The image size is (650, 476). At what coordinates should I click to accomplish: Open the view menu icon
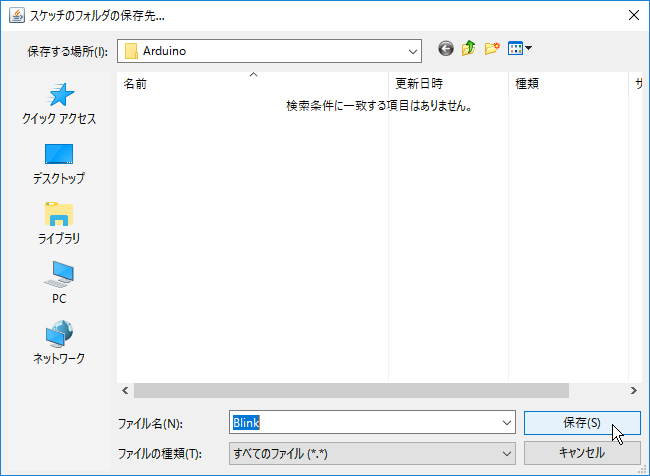pyautogui.click(x=519, y=49)
